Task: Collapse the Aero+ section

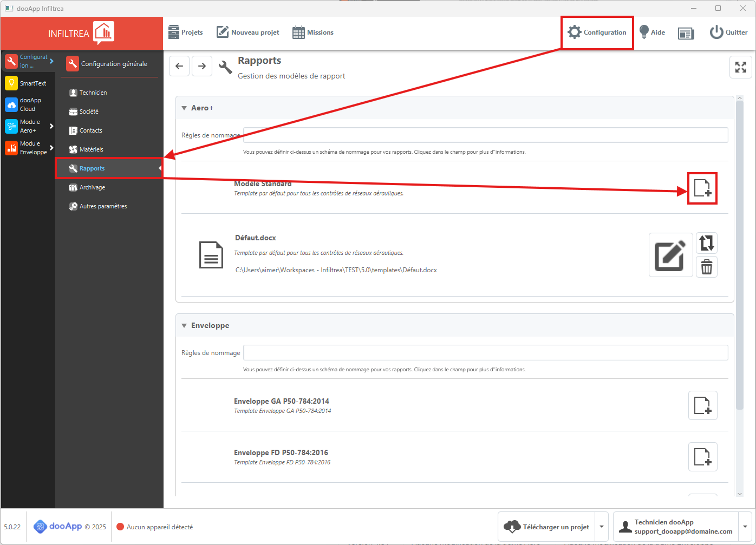Action: coord(184,108)
